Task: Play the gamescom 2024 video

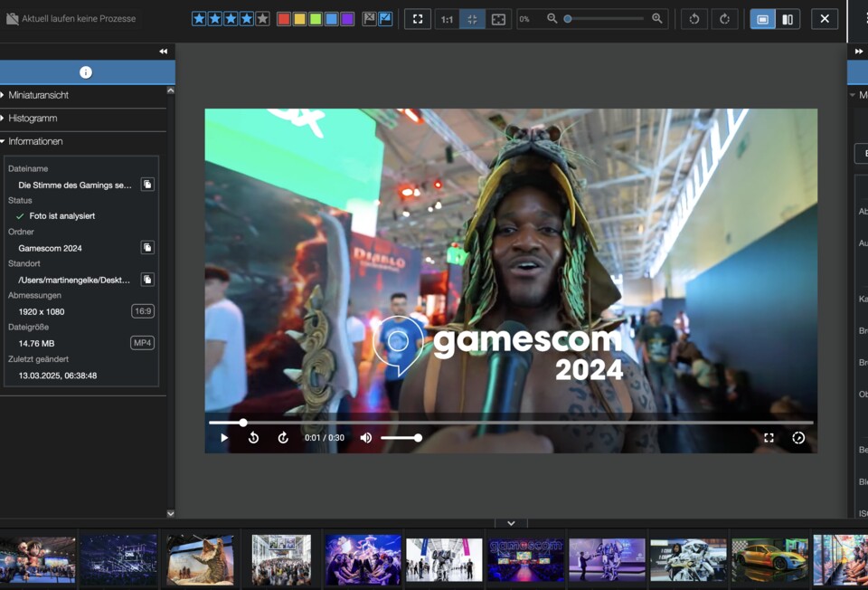Action: coord(222,437)
